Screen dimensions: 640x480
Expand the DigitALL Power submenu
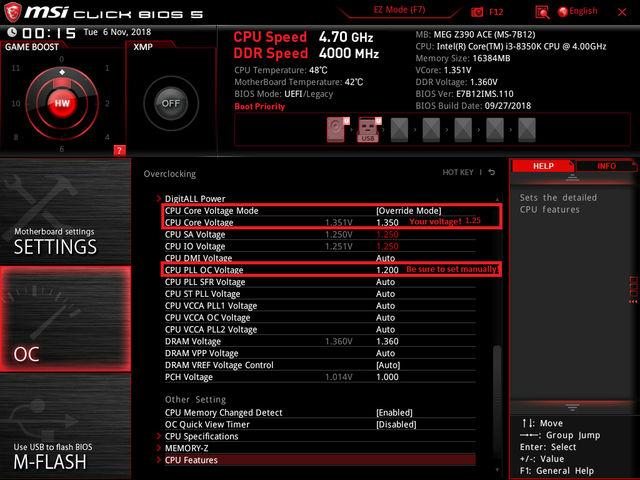[x=195, y=199]
